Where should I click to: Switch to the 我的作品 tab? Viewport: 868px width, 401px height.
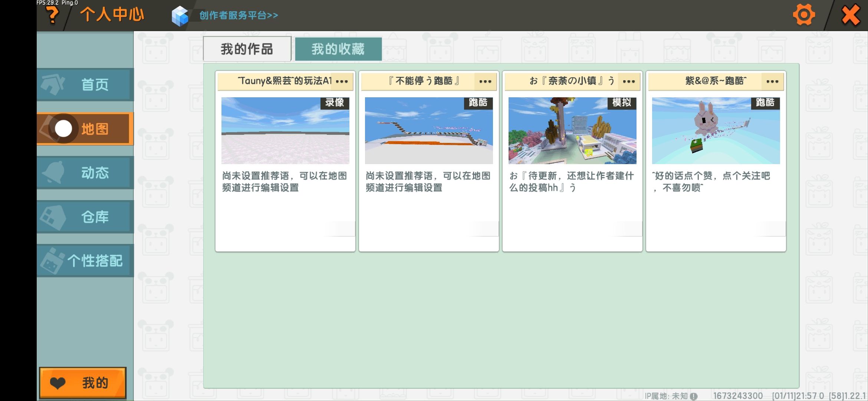click(x=247, y=49)
